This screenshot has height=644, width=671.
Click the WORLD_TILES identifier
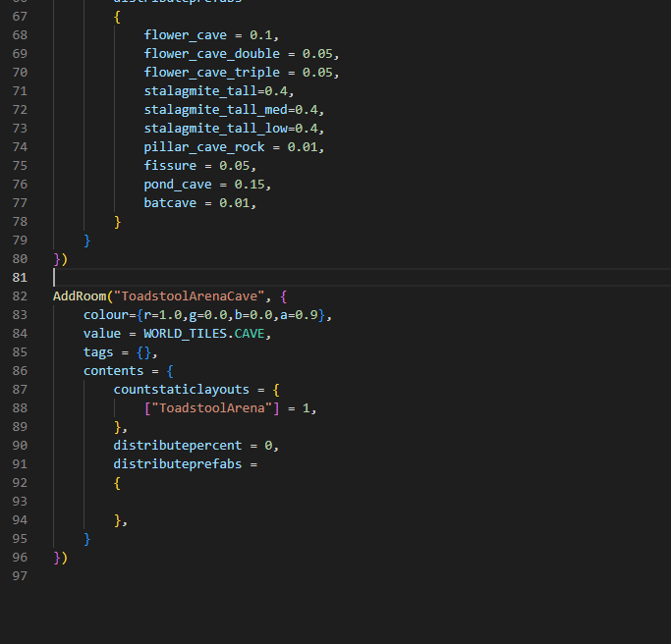185,334
